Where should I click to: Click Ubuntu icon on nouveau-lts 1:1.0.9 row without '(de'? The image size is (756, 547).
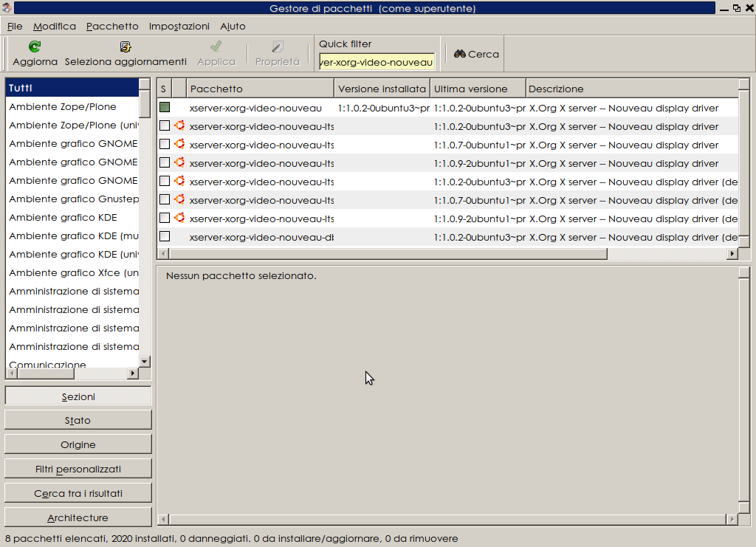coord(179,163)
